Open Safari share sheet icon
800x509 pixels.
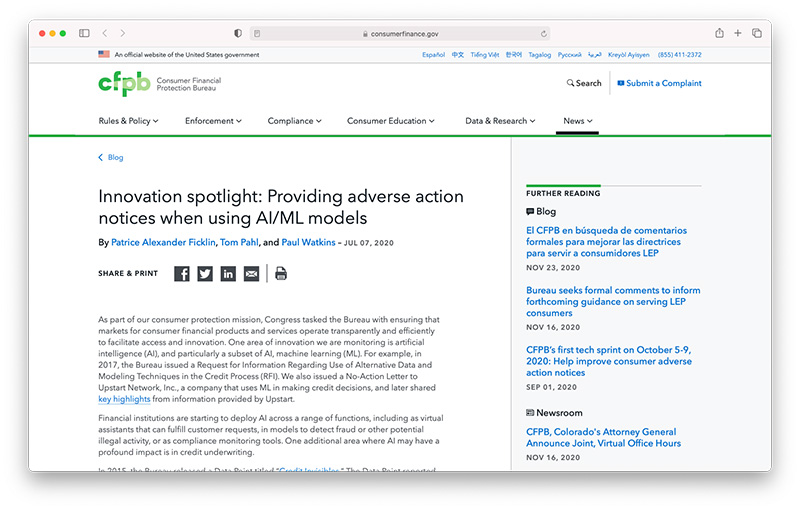pyautogui.click(x=719, y=33)
